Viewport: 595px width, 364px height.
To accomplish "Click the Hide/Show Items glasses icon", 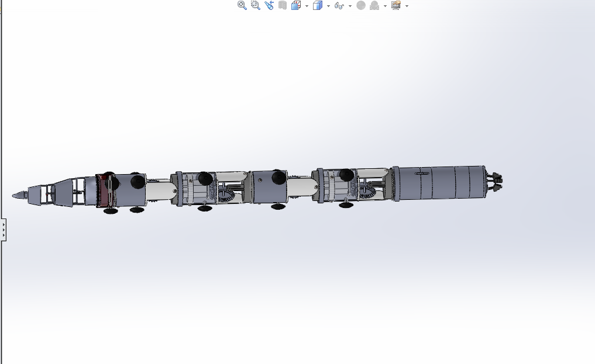I will point(339,6).
